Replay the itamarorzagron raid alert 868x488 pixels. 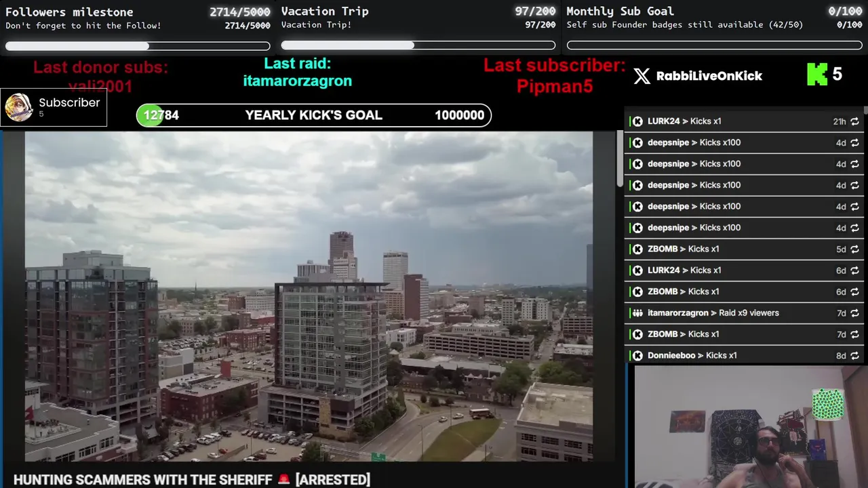(x=854, y=313)
